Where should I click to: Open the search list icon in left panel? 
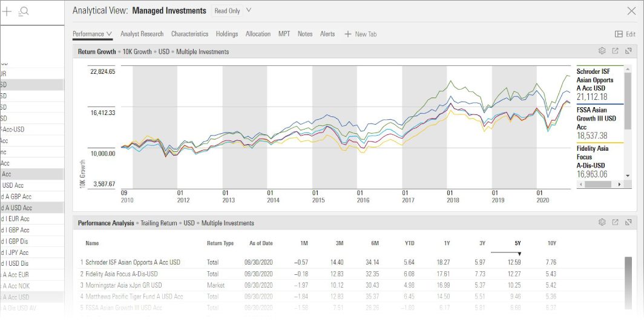(24, 11)
